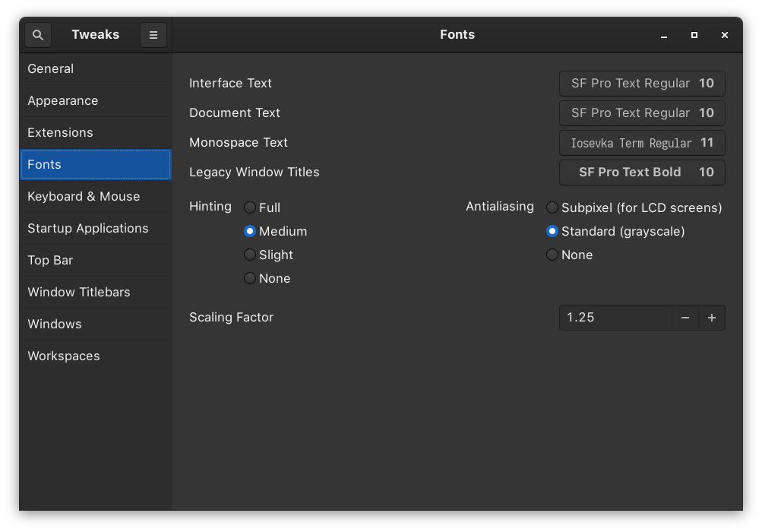Choose Slight hinting
This screenshot has width=762, height=532.
click(269, 255)
